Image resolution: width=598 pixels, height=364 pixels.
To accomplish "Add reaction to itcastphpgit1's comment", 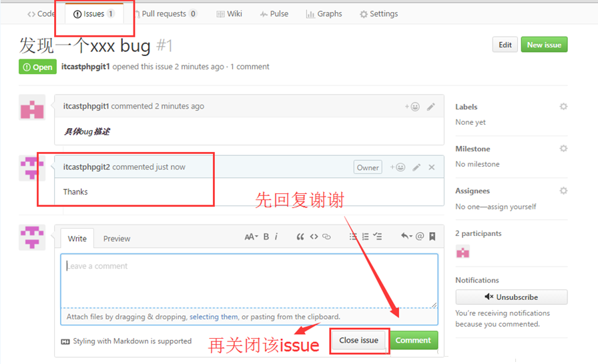I will [x=412, y=107].
